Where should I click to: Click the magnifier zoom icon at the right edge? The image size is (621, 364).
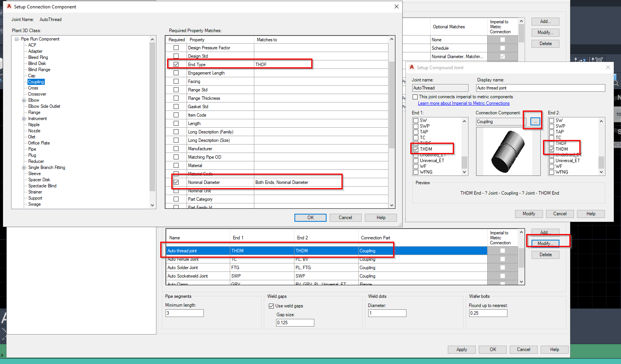coord(615,82)
